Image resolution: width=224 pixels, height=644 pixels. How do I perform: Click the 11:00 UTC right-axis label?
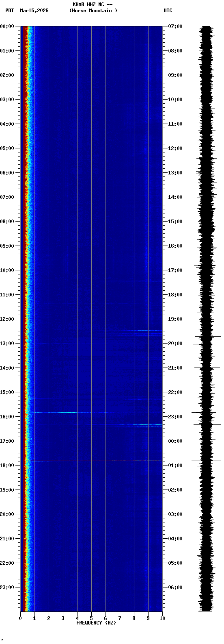pos(175,124)
